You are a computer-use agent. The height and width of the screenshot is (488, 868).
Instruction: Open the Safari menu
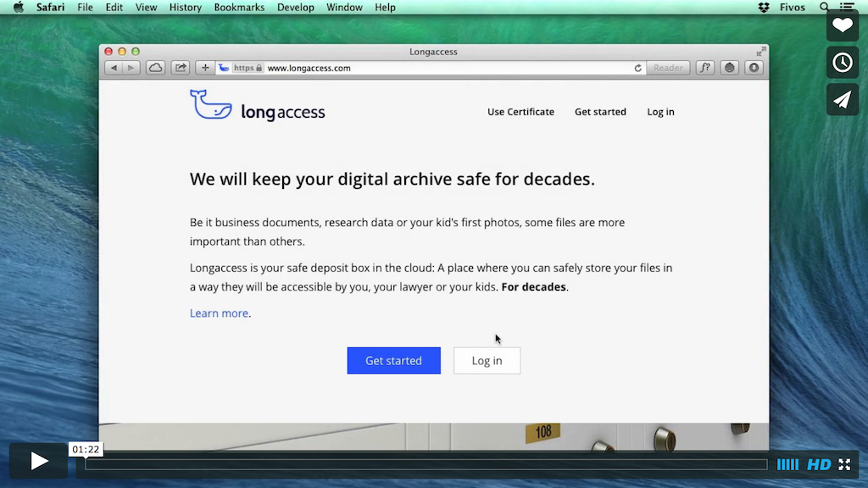coord(50,7)
